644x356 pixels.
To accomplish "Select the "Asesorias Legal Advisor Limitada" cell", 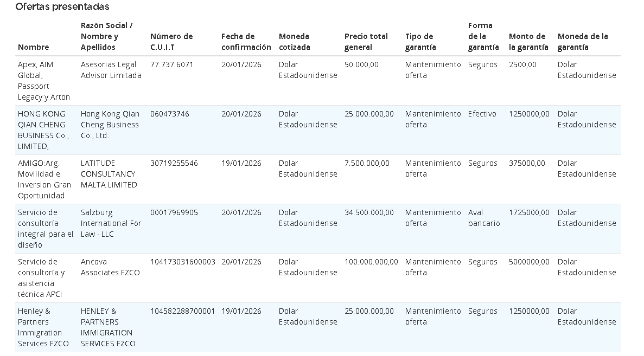I will pos(111,70).
